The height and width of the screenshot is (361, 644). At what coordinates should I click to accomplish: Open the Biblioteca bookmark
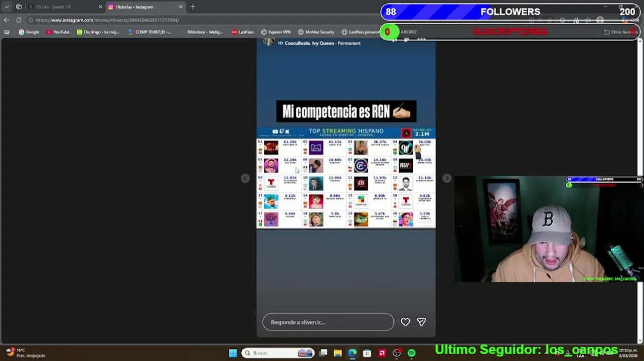(201, 32)
